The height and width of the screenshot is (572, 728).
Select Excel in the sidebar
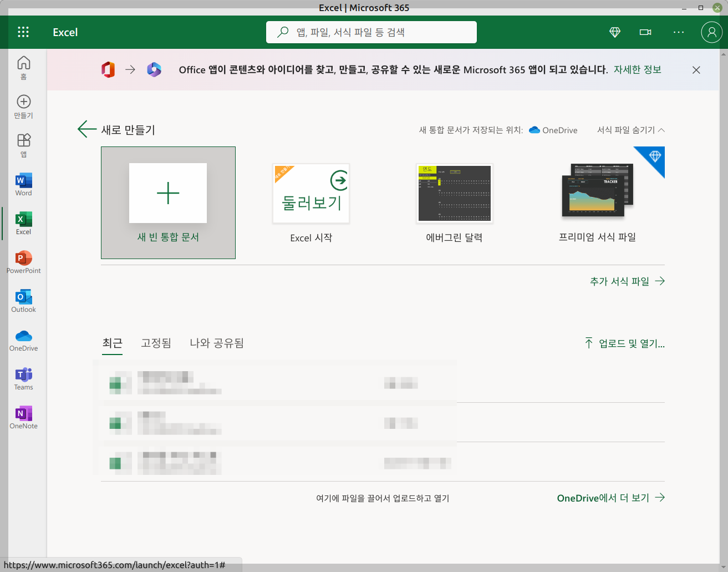24,223
